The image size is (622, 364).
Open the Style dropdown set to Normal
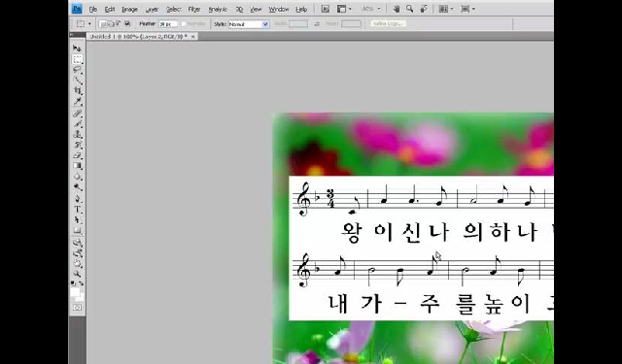click(x=249, y=24)
